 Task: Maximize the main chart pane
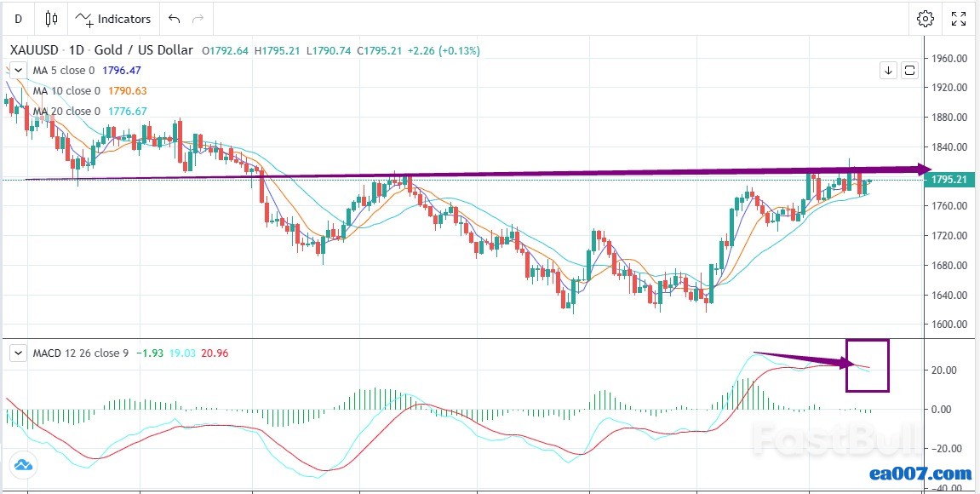click(x=909, y=70)
